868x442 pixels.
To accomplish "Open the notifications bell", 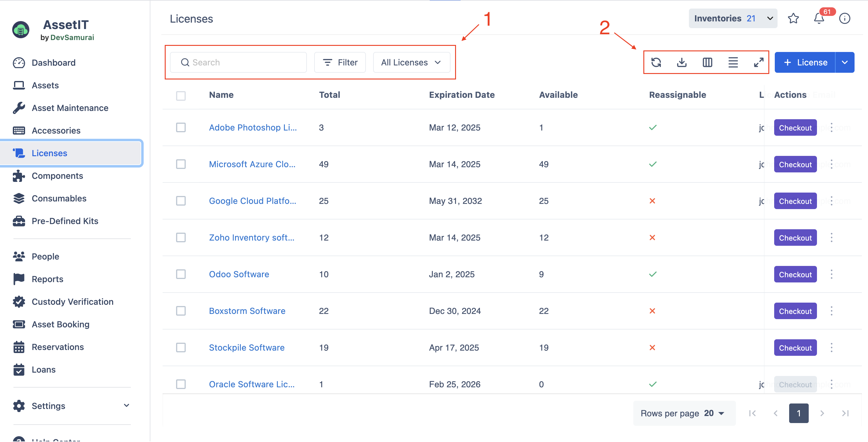I will (x=818, y=18).
